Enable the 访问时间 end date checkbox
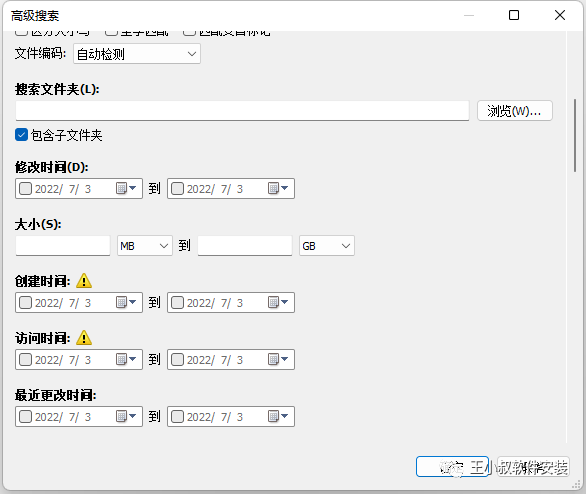 (178, 359)
